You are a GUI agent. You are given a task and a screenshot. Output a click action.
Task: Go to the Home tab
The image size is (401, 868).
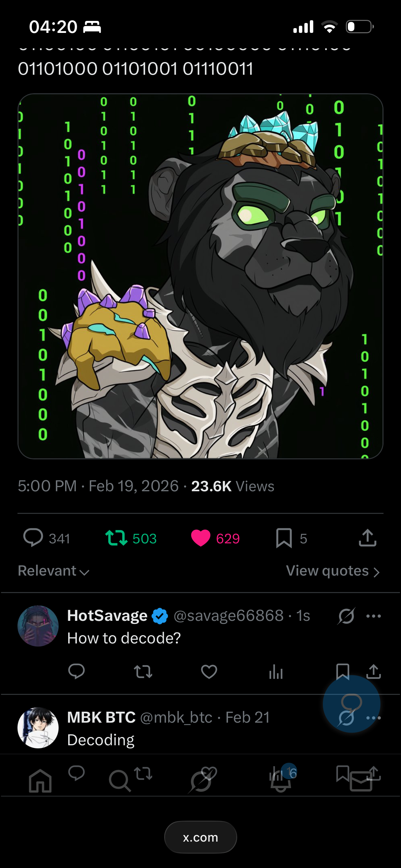[x=40, y=781]
